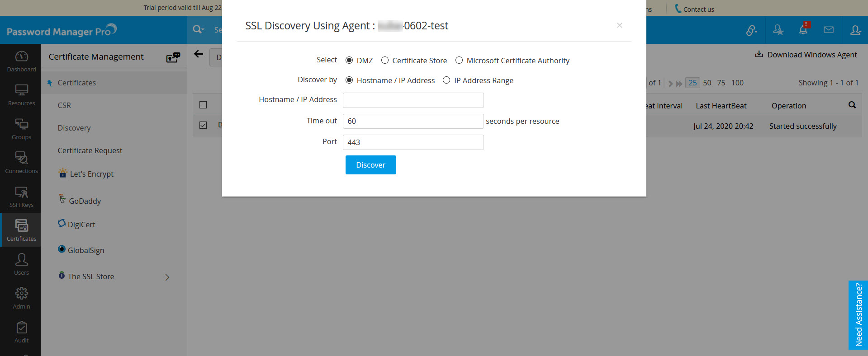Click the notifications bell icon

pos(803,30)
